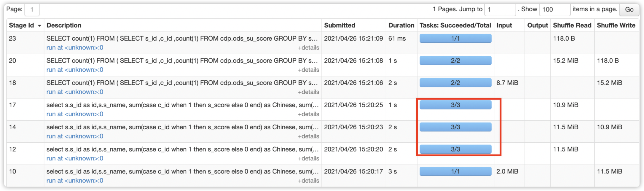644x191 pixels.
Task: Click the Jump to page input
Action: (x=500, y=9)
